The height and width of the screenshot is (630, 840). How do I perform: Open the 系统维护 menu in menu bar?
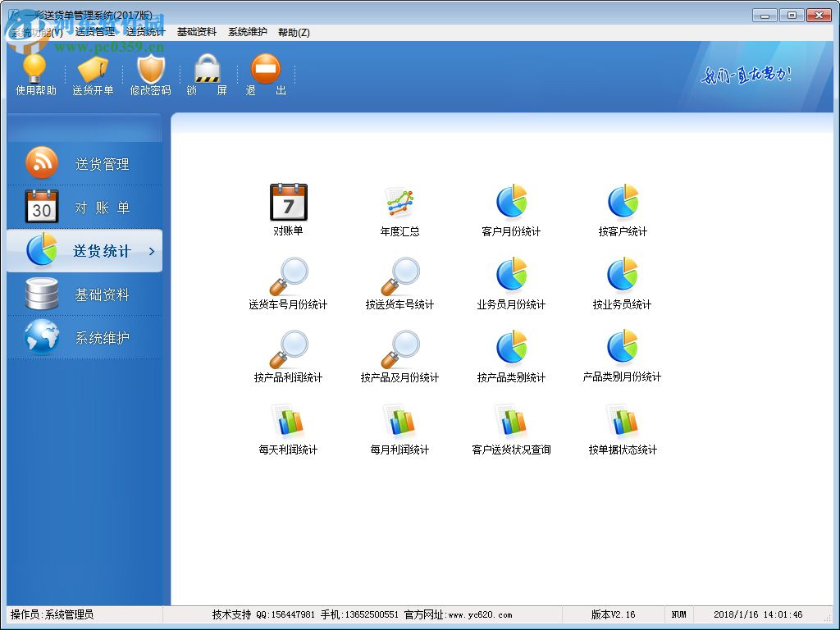247,32
